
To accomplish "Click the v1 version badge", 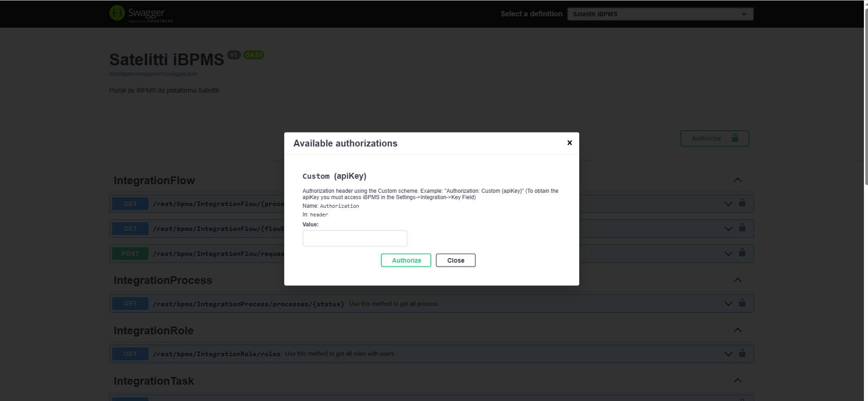I will (x=234, y=55).
